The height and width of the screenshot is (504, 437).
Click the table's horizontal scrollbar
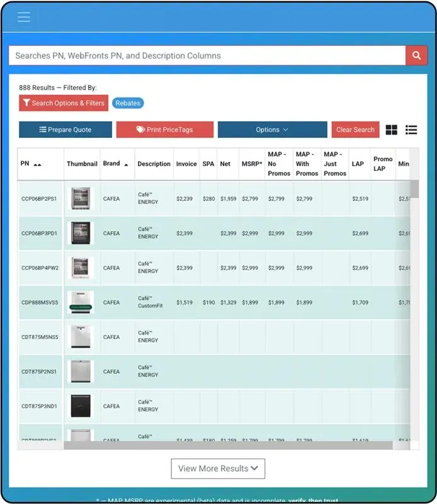pos(228,445)
